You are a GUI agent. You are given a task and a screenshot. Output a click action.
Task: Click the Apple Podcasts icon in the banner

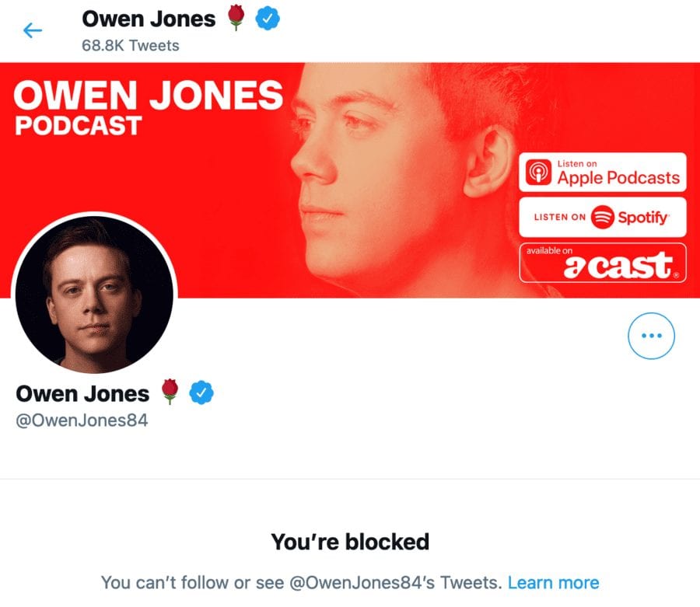(x=538, y=172)
